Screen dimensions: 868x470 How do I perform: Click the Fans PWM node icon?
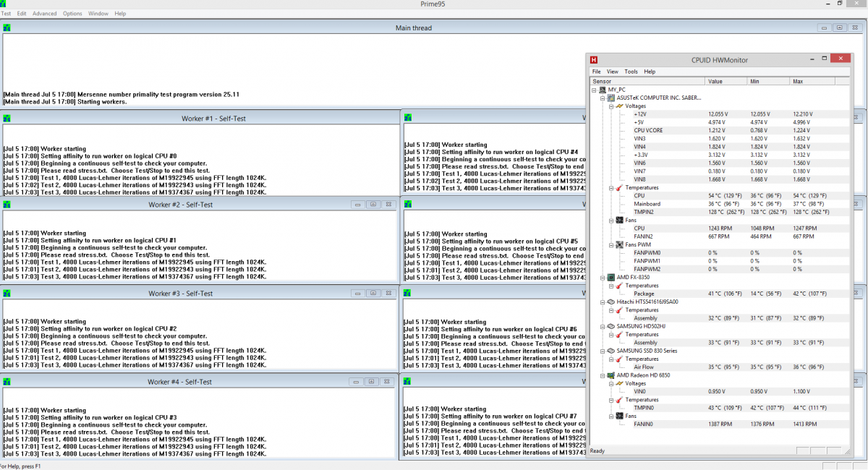click(x=619, y=244)
